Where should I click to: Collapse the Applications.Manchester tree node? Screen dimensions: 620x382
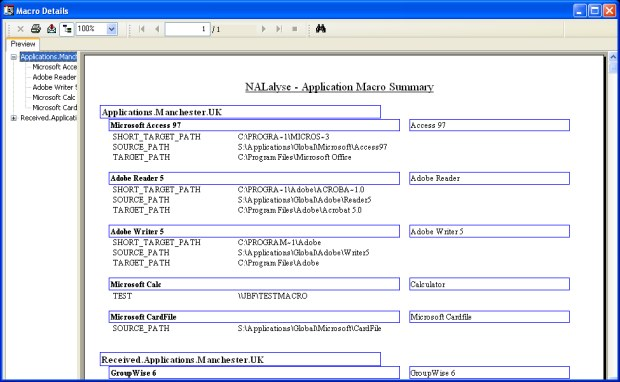click(x=14, y=57)
